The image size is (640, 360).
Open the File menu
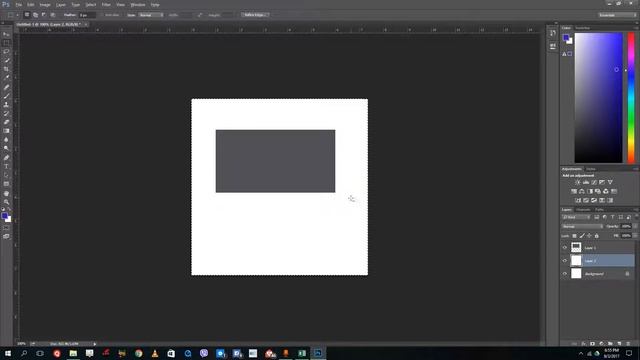pyautogui.click(x=19, y=5)
